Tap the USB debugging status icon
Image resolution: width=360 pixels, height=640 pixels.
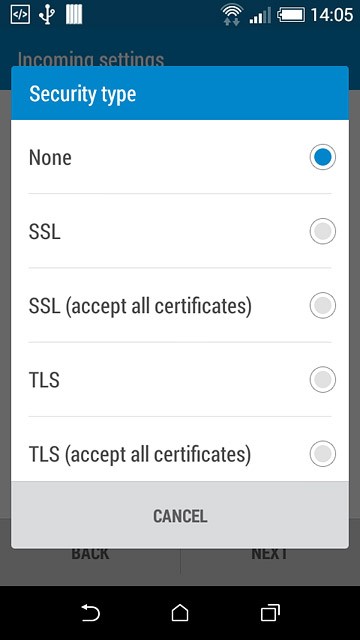20,15
